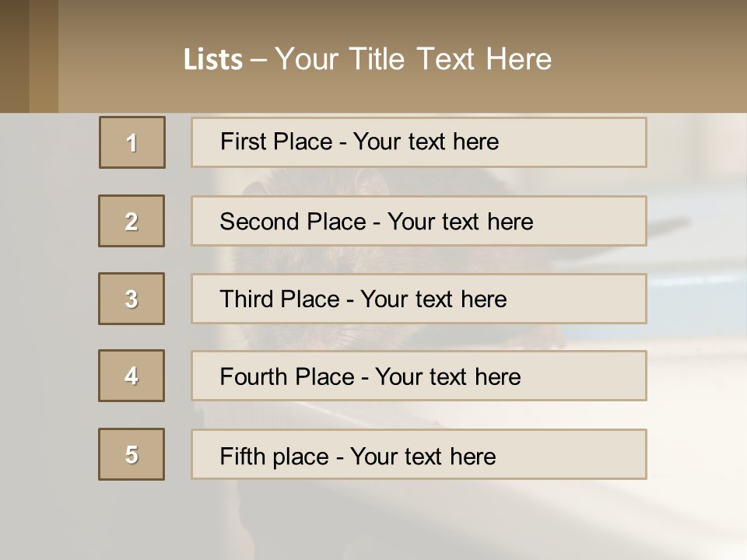Click "Your text here" after Second Place
The height and width of the screenshot is (560, 747).
coord(460,222)
